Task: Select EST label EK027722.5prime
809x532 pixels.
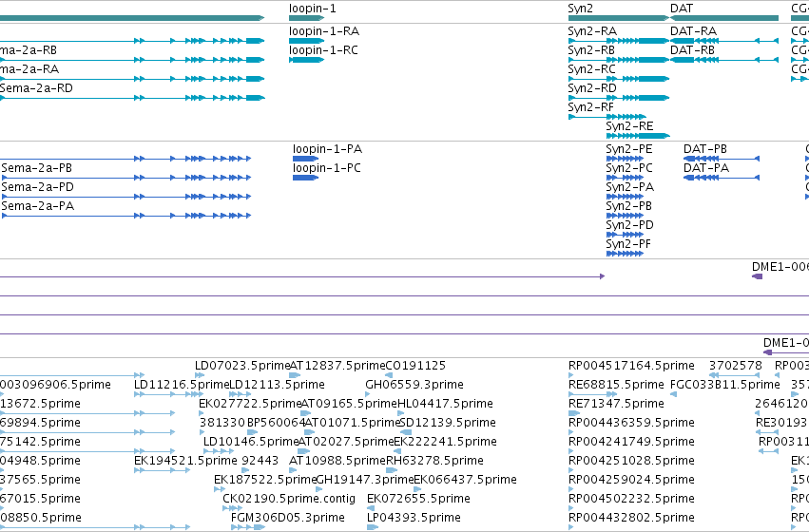Action: pyautogui.click(x=250, y=404)
